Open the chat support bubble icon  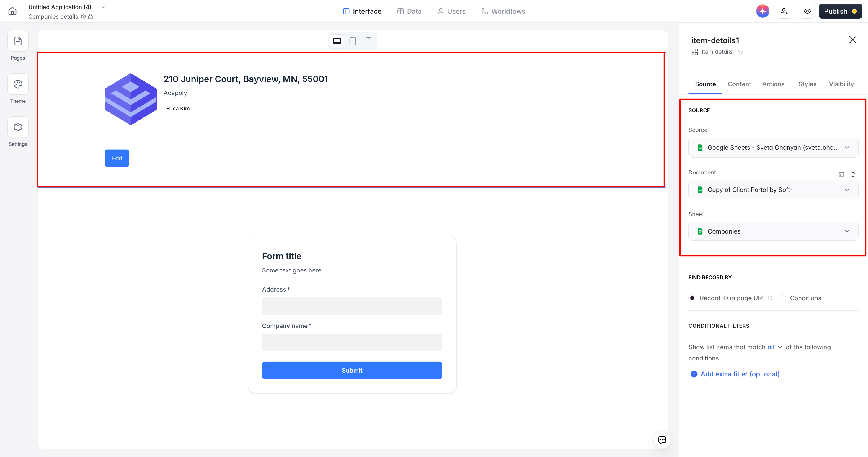(x=662, y=440)
